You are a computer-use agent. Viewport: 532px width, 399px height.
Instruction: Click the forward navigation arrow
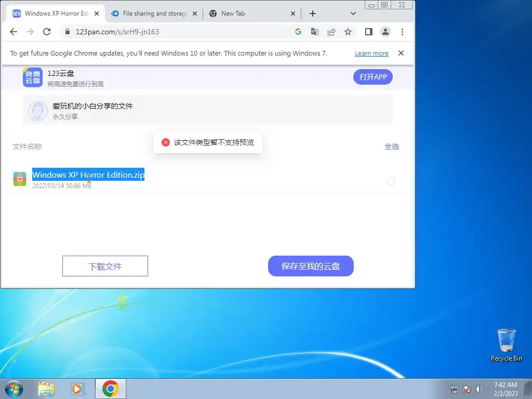coord(30,32)
